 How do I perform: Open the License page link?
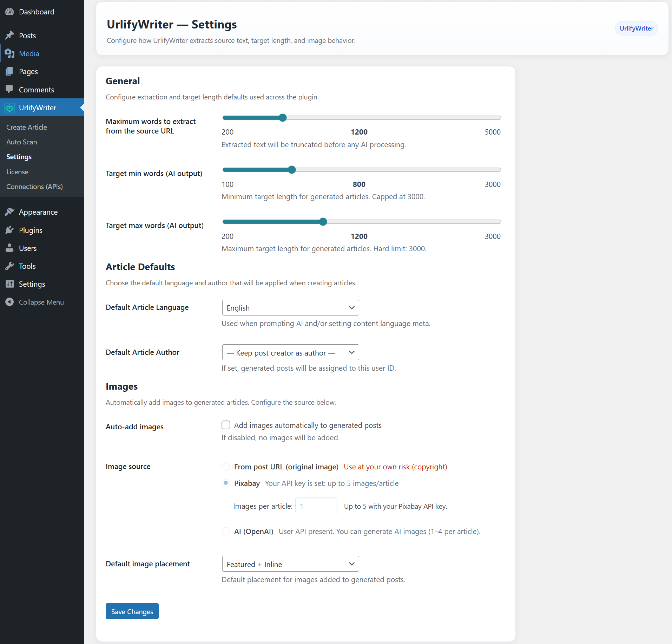17,171
